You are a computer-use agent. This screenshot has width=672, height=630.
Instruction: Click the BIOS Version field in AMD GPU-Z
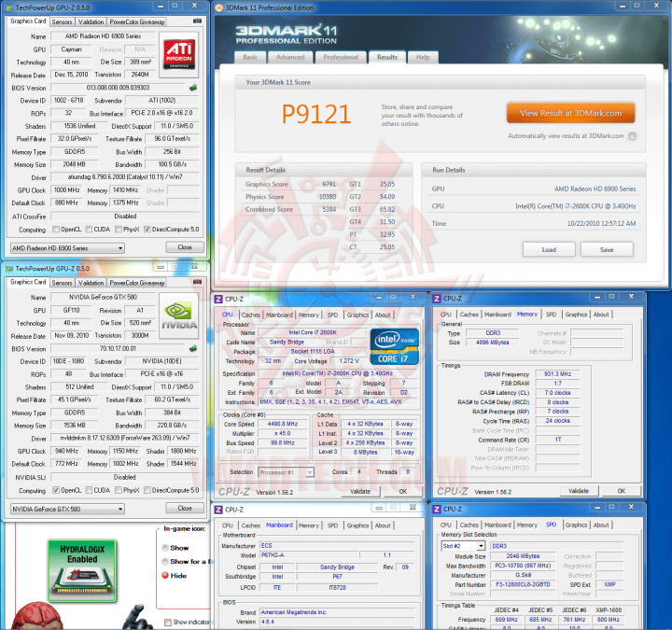(118, 88)
